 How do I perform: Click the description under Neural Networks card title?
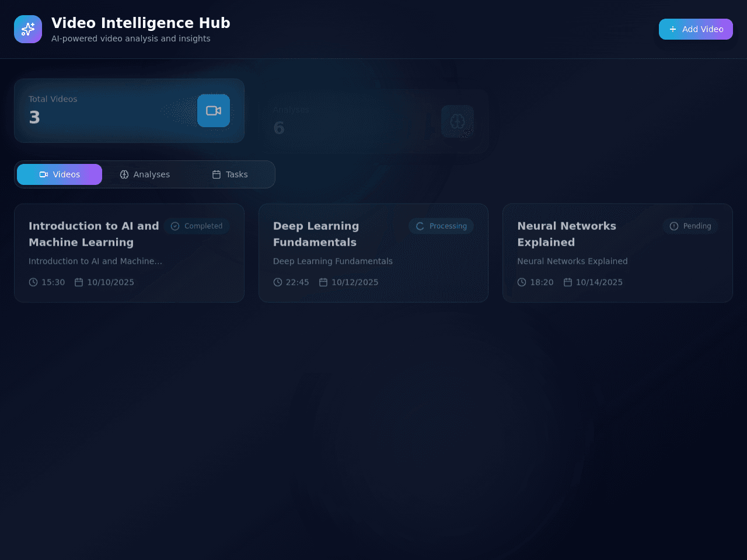pyautogui.click(x=573, y=261)
